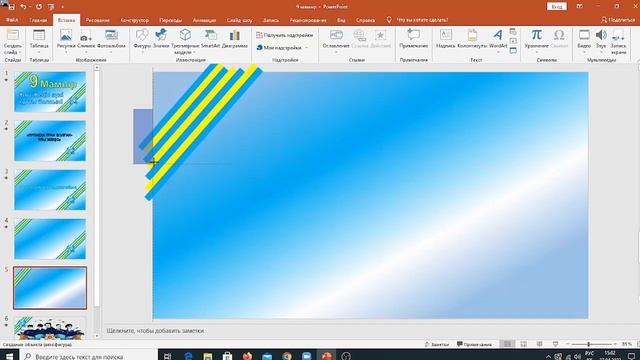Click Ribbon Display Options icon in title bar
This screenshot has width=640, height=360.
[580, 7]
